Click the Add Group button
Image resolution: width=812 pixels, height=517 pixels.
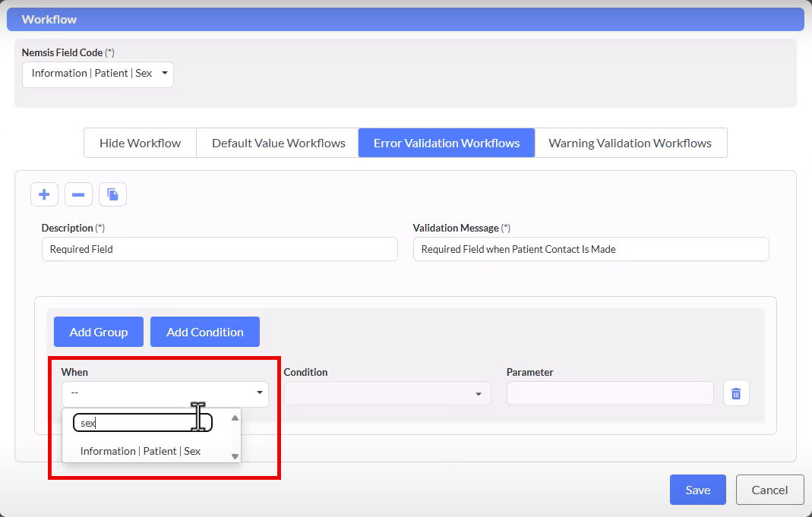(98, 332)
